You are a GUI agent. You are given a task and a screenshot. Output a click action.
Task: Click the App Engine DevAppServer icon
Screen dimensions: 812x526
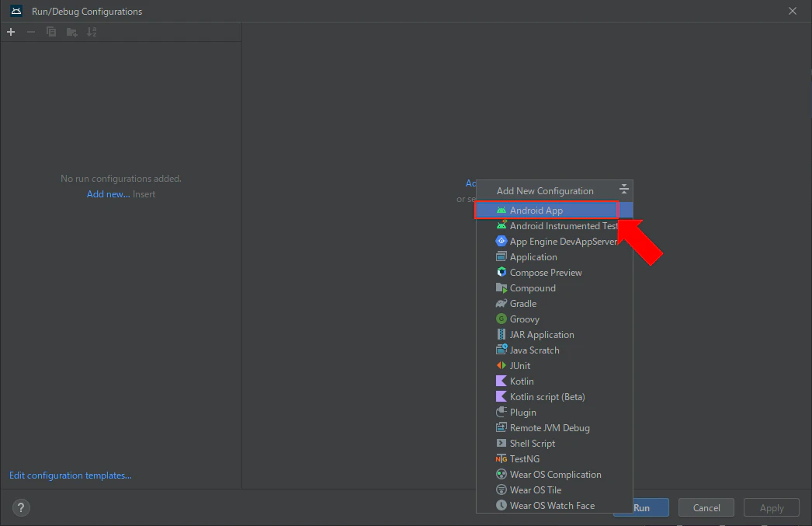(x=501, y=241)
